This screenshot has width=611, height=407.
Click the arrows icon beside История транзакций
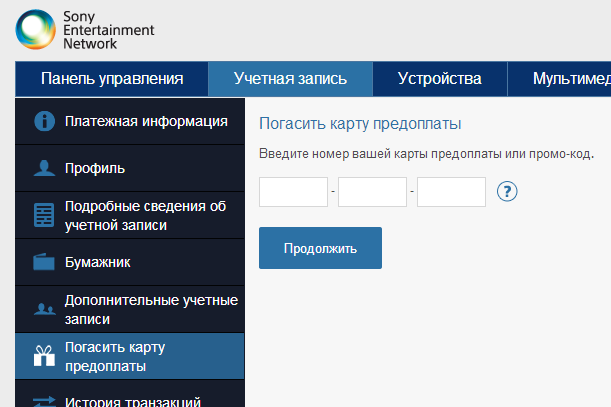(44, 402)
